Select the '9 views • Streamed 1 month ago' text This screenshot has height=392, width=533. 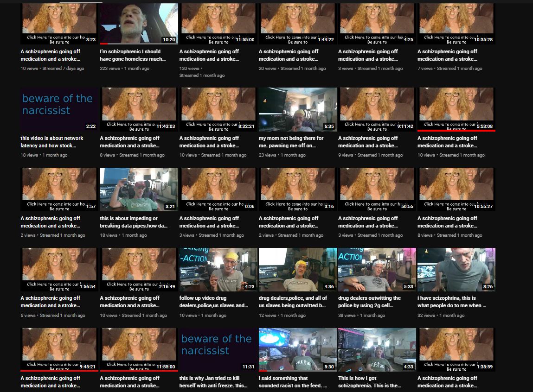coord(371,155)
